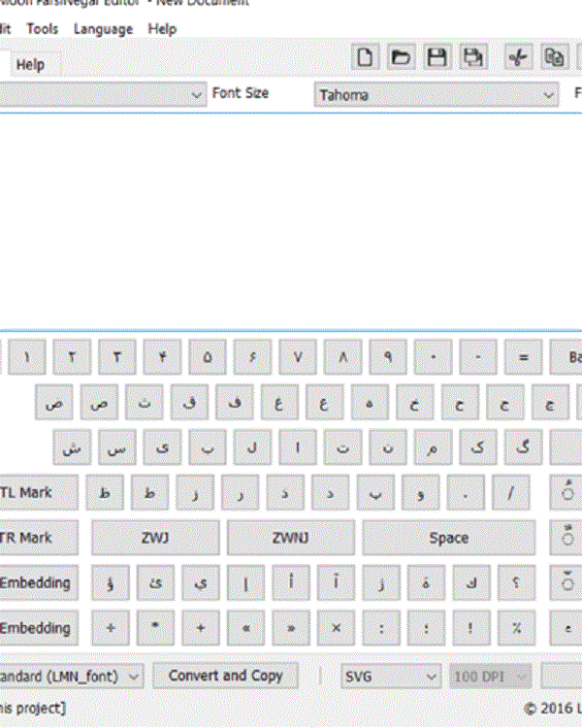The image size is (582, 728).
Task: Open the Tahoma font dropdown
Action: coord(436,95)
